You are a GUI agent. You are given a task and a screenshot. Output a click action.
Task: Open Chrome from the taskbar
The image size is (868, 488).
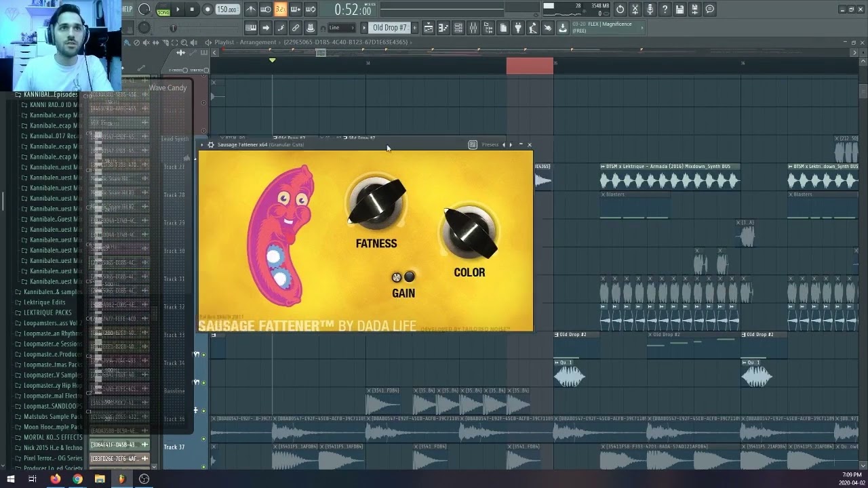point(77,479)
